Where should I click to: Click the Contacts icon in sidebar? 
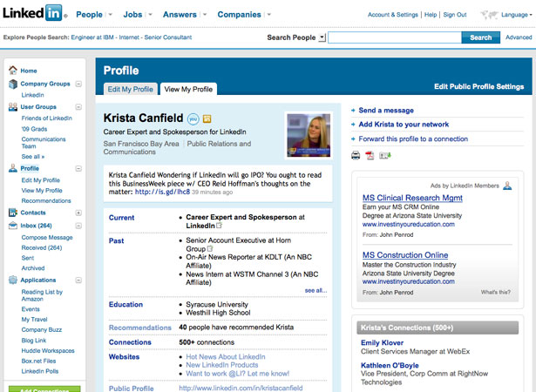(x=13, y=213)
